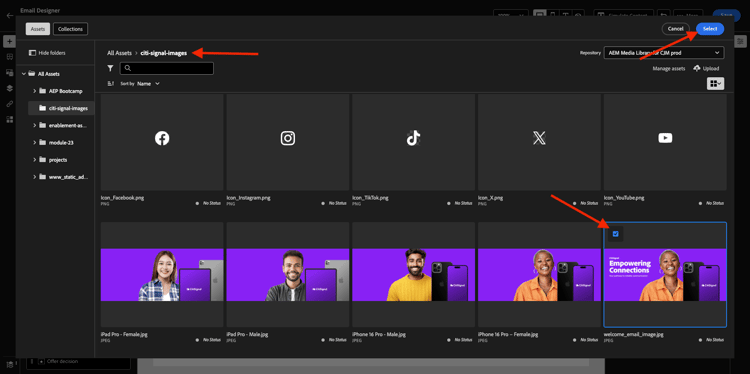
Task: Click the Manage assets link
Action: click(669, 69)
